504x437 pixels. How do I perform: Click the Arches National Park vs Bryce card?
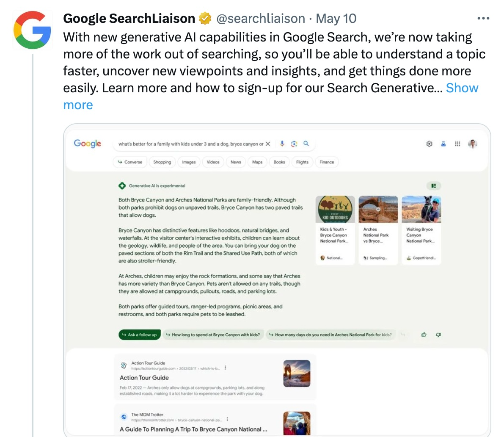pos(378,229)
